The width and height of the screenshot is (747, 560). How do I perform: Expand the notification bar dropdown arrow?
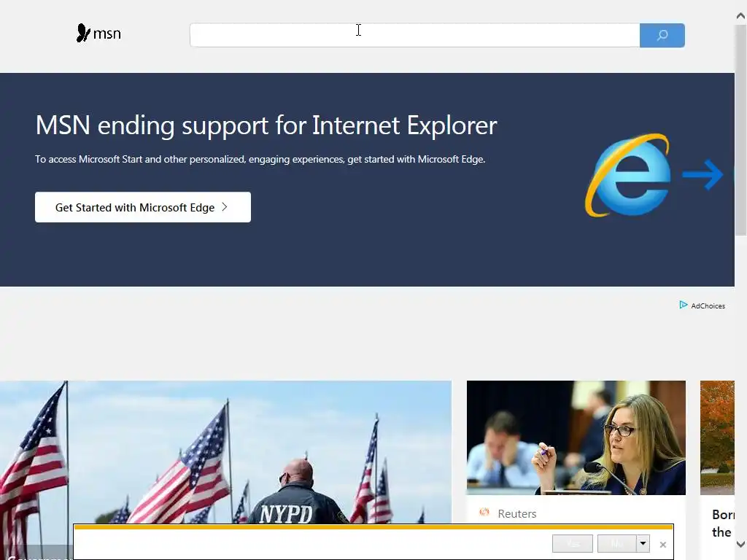tap(643, 543)
